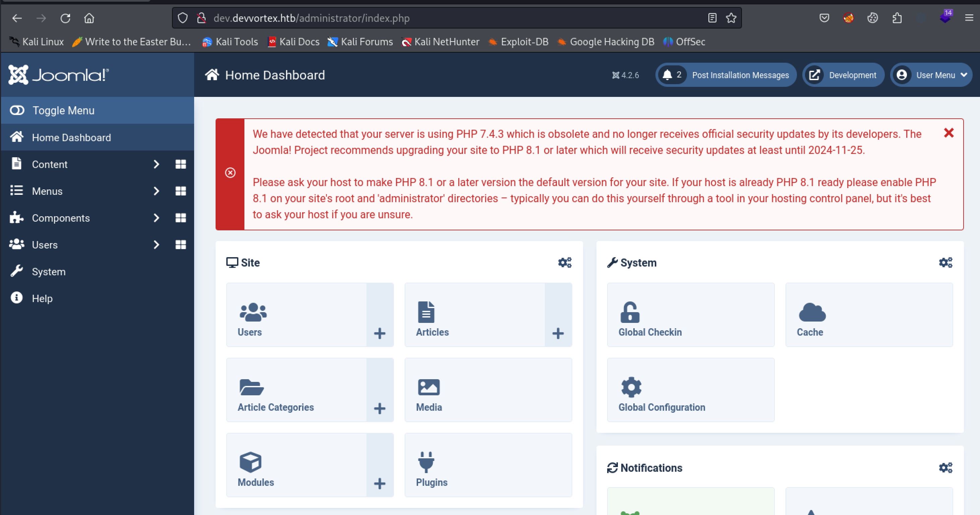Open Site panel settings cog icon
Image resolution: width=980 pixels, height=515 pixels.
pos(565,263)
